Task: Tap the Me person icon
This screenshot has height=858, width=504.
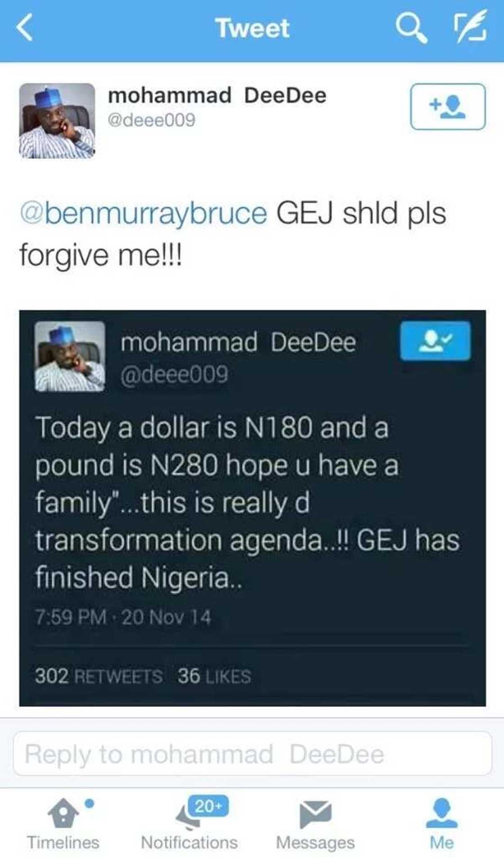Action: (x=441, y=813)
